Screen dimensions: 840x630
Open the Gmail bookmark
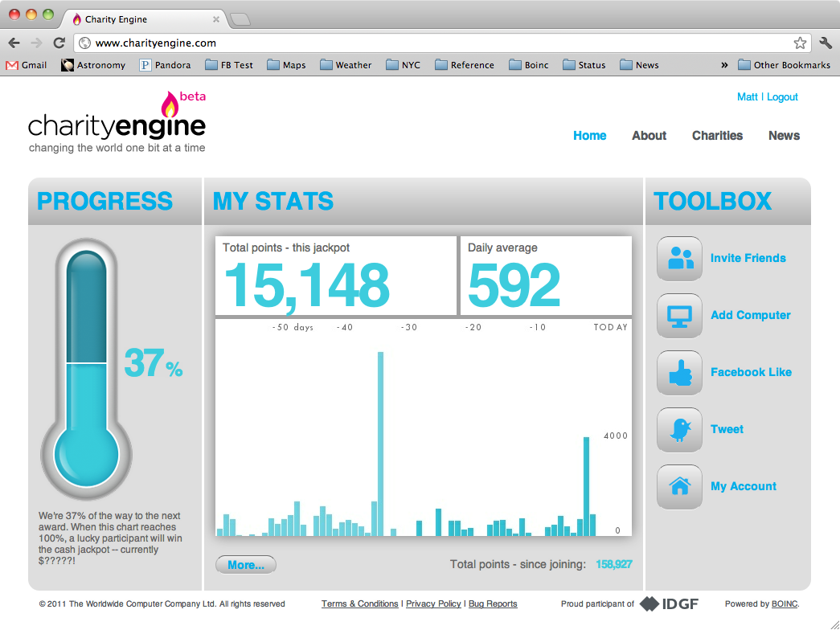pos(27,65)
